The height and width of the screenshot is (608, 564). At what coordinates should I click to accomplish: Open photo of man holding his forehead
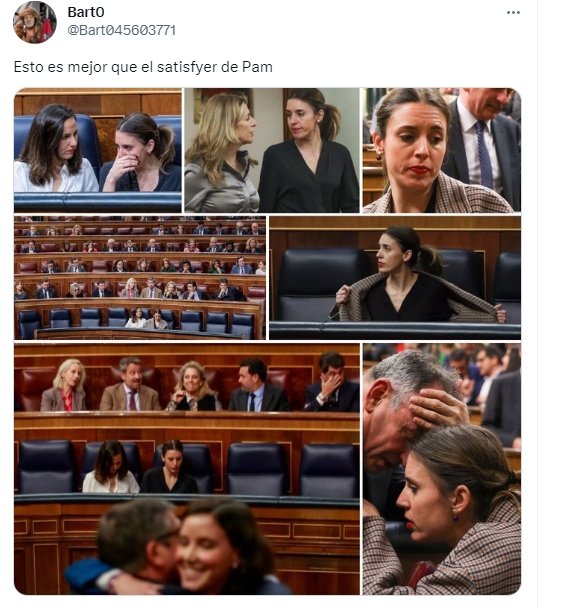point(442,469)
